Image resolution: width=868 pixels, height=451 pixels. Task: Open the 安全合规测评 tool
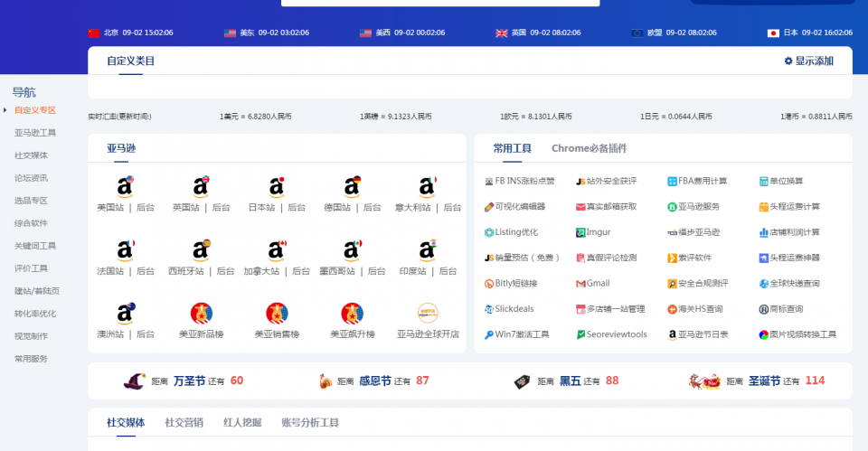(x=697, y=283)
